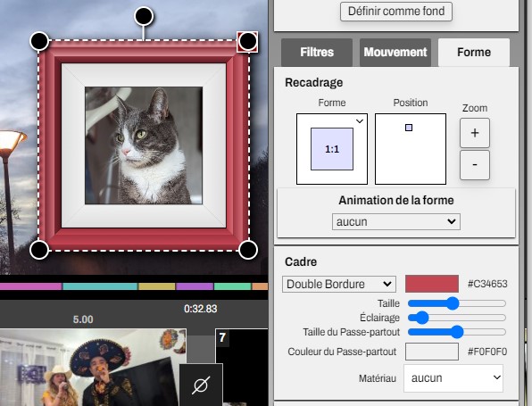
Task: Expand the Double Bordure frame dropdown
Action: point(339,284)
